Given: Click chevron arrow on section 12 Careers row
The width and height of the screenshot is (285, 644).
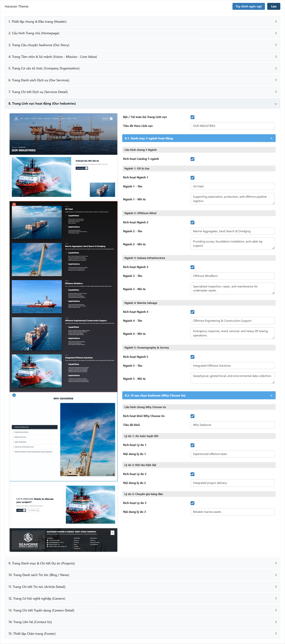Looking at the screenshot, I should click(x=276, y=598).
